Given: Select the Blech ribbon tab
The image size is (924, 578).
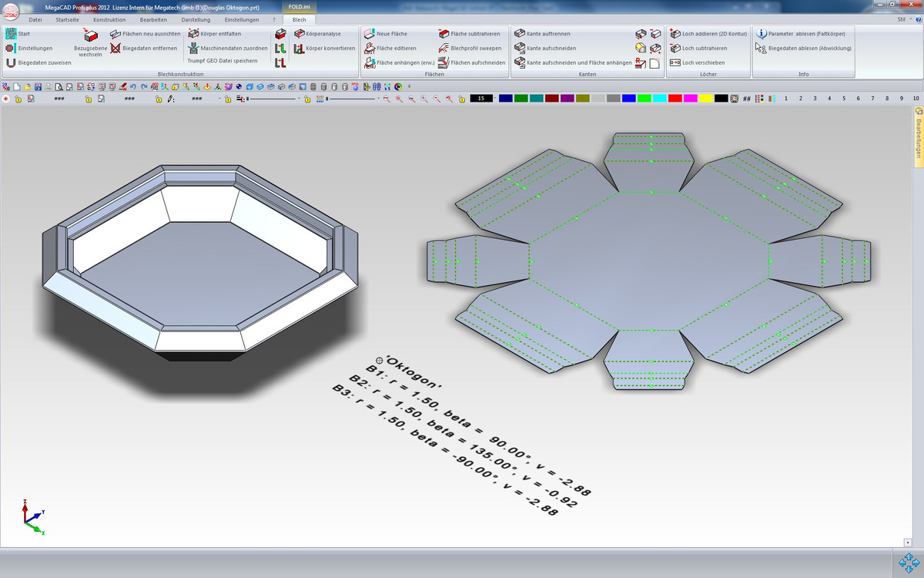Looking at the screenshot, I should [299, 19].
